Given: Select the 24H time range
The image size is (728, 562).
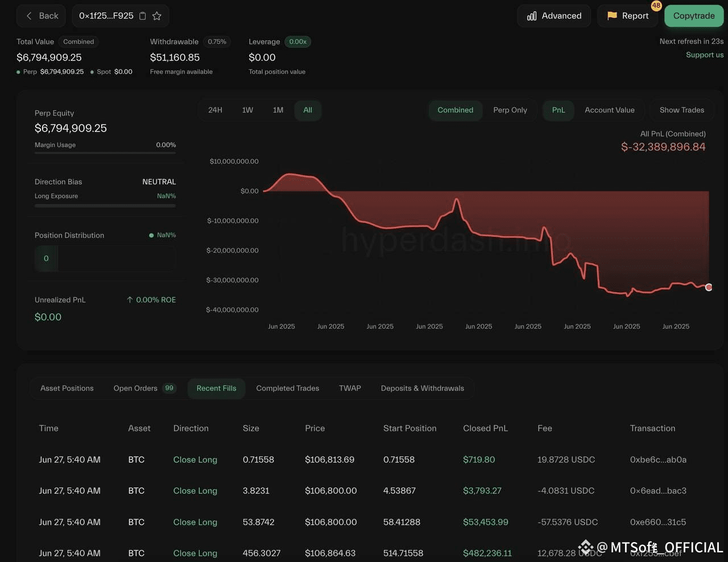Looking at the screenshot, I should [x=215, y=110].
